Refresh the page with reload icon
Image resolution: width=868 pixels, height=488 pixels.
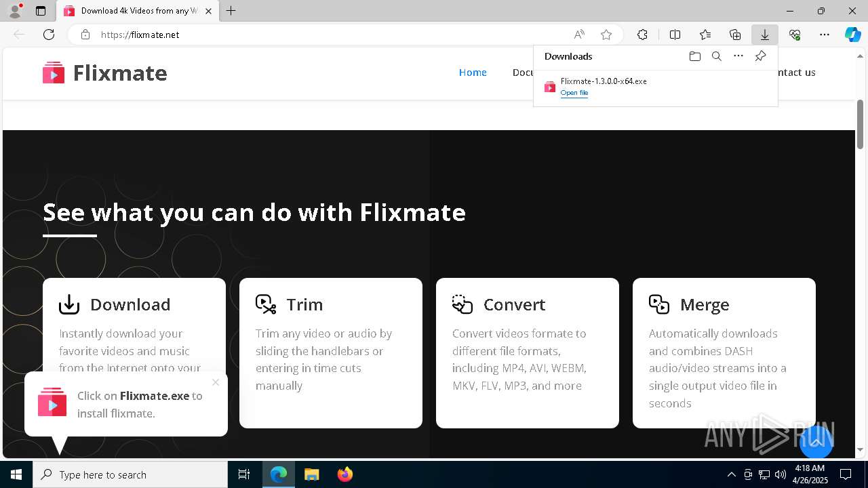(x=49, y=35)
